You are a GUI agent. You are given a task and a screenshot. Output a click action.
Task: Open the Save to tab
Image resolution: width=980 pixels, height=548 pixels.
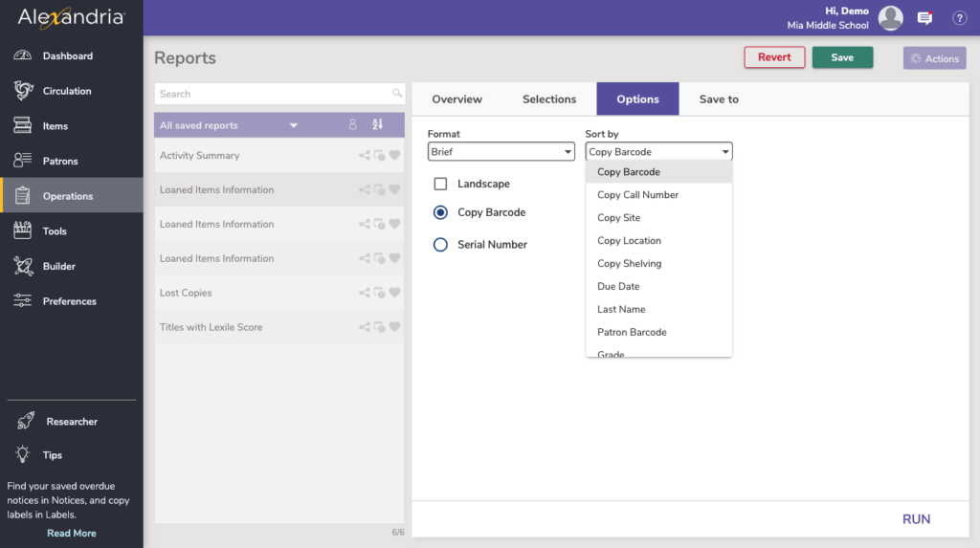tap(719, 99)
